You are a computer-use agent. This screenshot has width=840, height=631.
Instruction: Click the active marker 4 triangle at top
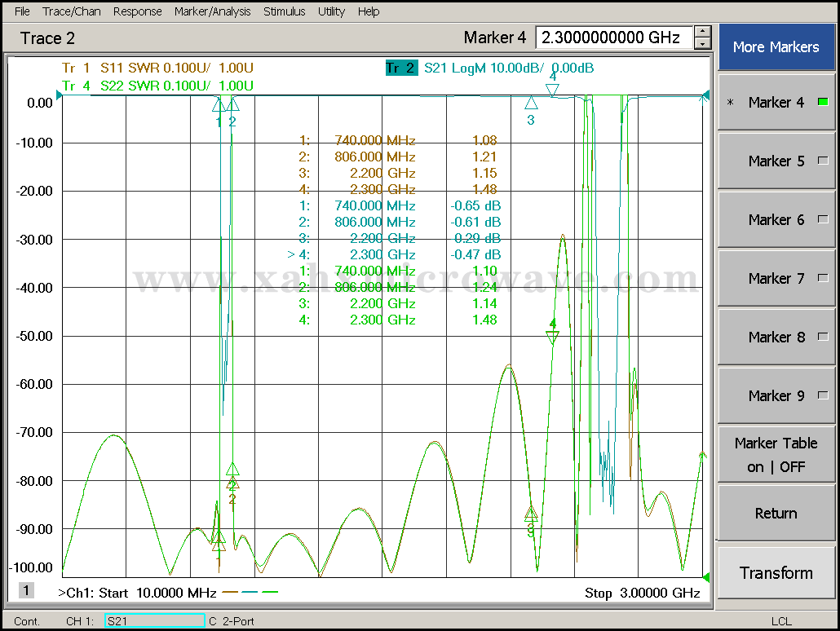(x=552, y=90)
